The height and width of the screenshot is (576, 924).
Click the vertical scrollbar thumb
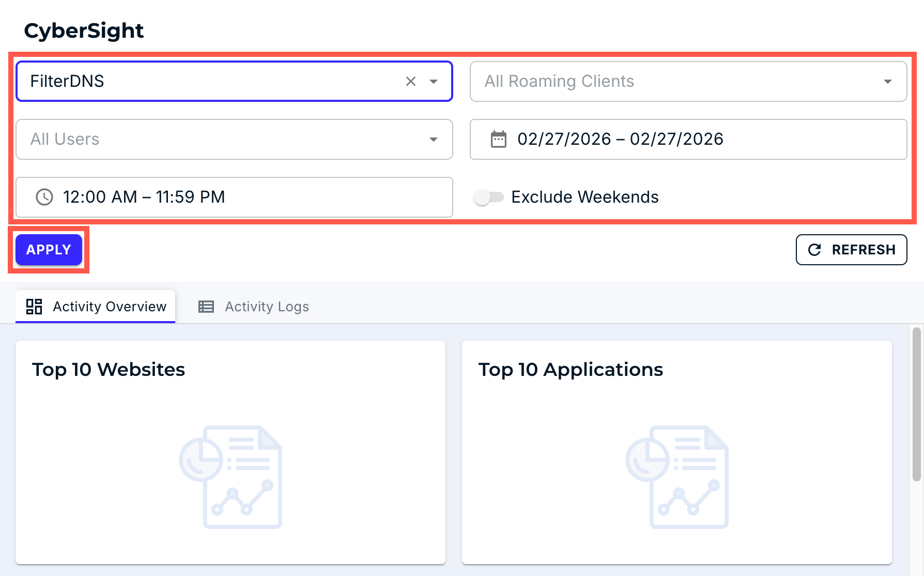pos(917,404)
